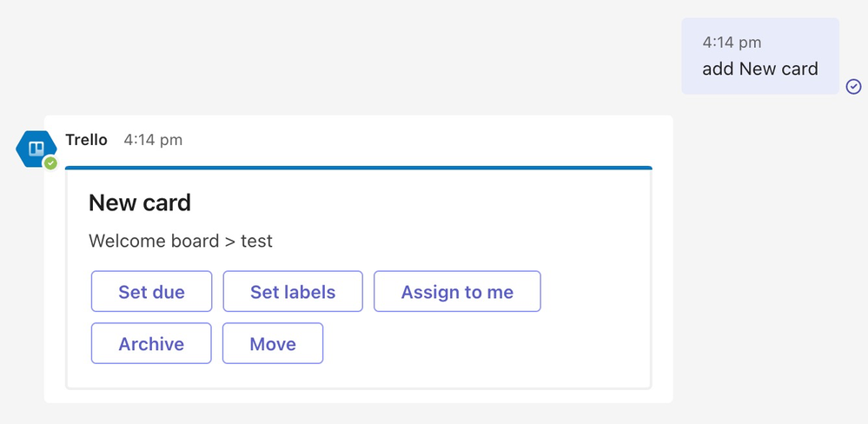Image resolution: width=868 pixels, height=424 pixels.
Task: Click the breadcrumb separator arrow
Action: [230, 241]
